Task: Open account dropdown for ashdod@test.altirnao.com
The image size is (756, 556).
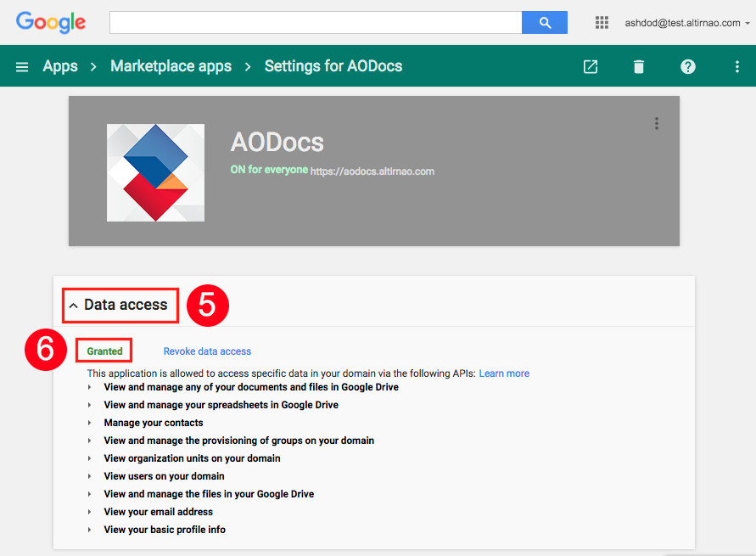Action: pyautogui.click(x=687, y=23)
